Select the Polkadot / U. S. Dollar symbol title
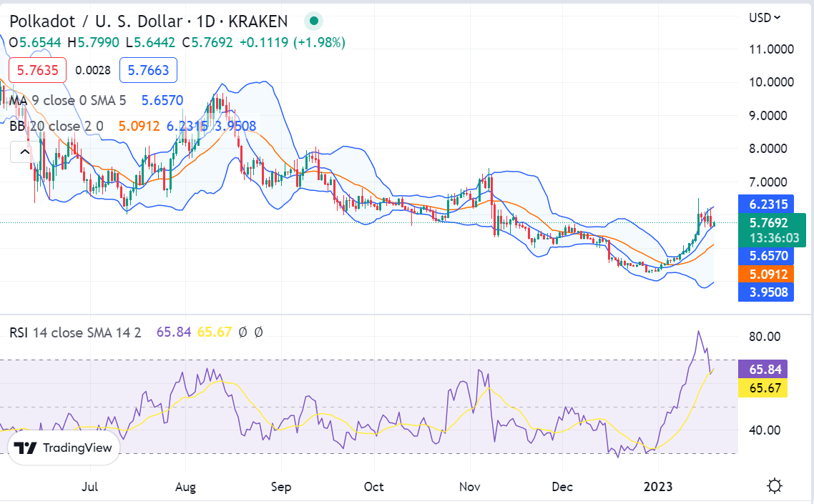 pyautogui.click(x=96, y=21)
